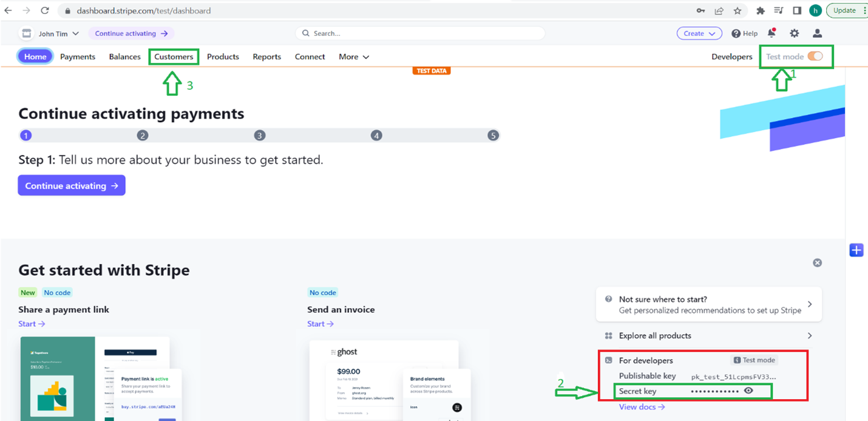Open the Create dropdown button
The image size is (868, 421).
point(699,33)
